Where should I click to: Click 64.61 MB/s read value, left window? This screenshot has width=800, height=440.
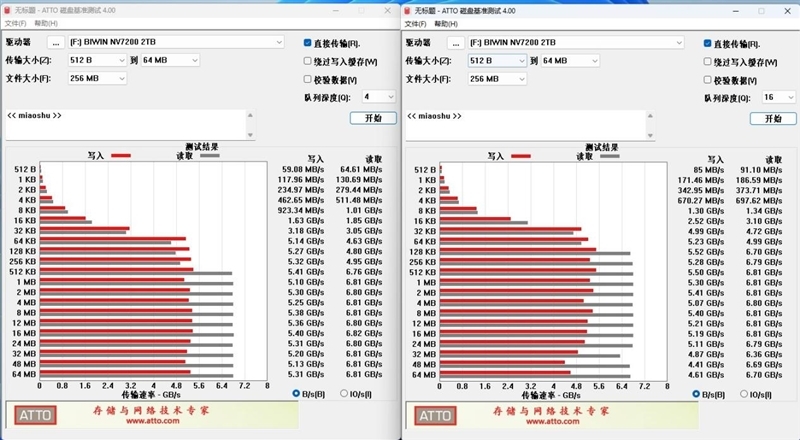pyautogui.click(x=361, y=169)
